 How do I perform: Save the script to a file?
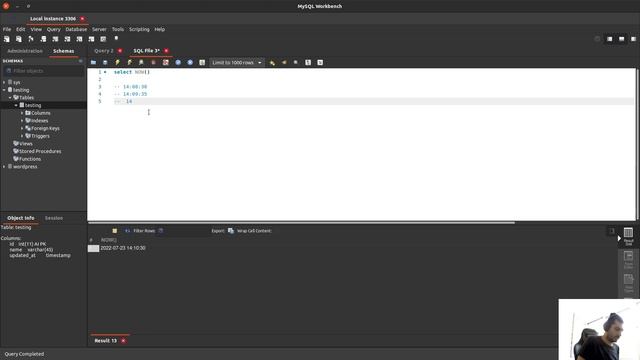coord(105,62)
